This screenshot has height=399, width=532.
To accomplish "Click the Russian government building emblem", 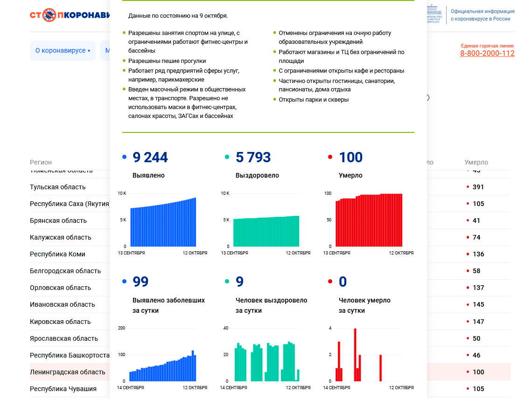I will (434, 14).
